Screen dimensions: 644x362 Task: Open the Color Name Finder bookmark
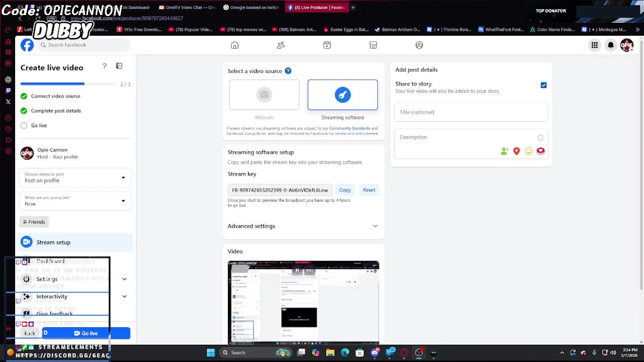point(552,30)
